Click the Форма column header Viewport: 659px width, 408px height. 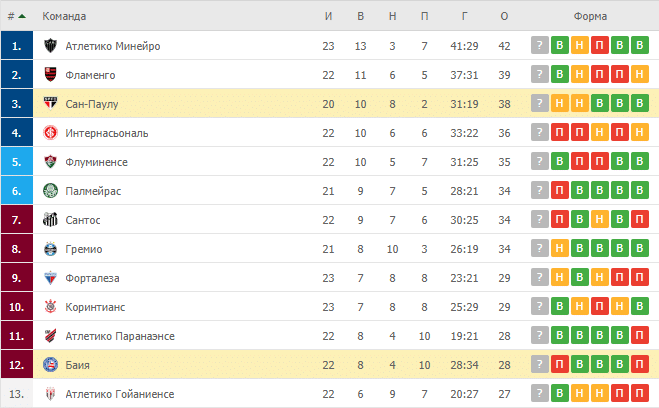[590, 16]
